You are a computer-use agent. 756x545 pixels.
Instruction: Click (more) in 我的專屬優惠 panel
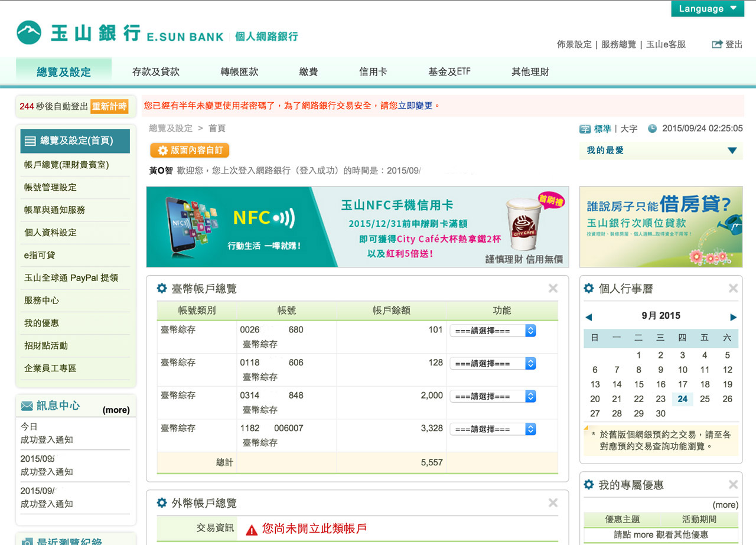click(725, 505)
